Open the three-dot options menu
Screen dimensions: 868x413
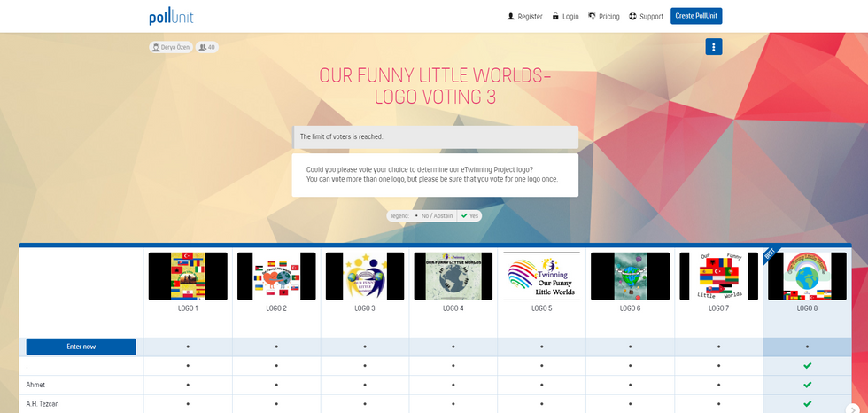click(714, 47)
